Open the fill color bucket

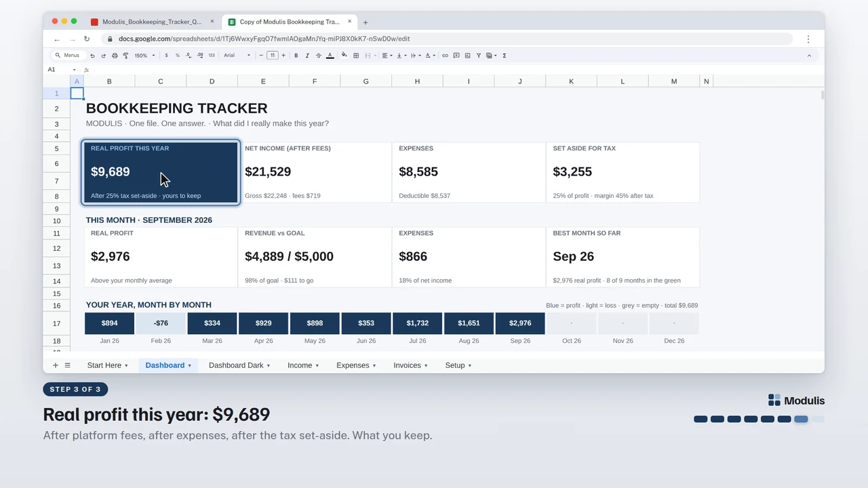tap(344, 56)
